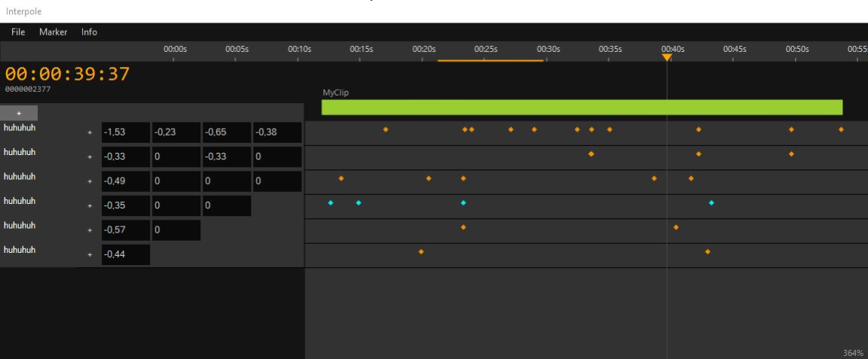Screen dimensions: 868x359
Task: Select the rightmost cyan keyframe near 43s
Action: 711,203
